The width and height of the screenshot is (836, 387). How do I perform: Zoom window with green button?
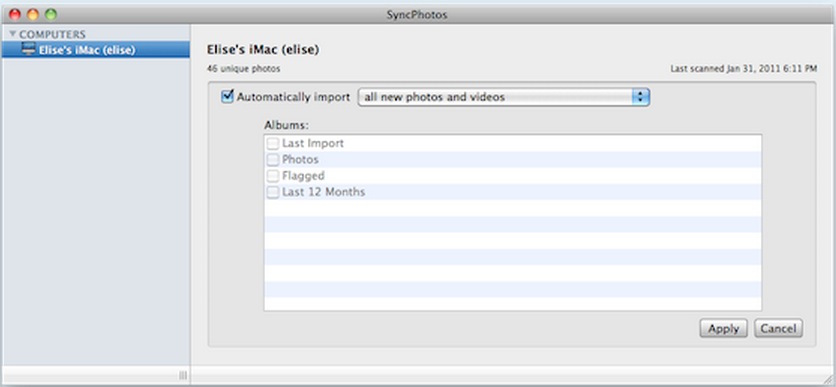click(x=51, y=15)
